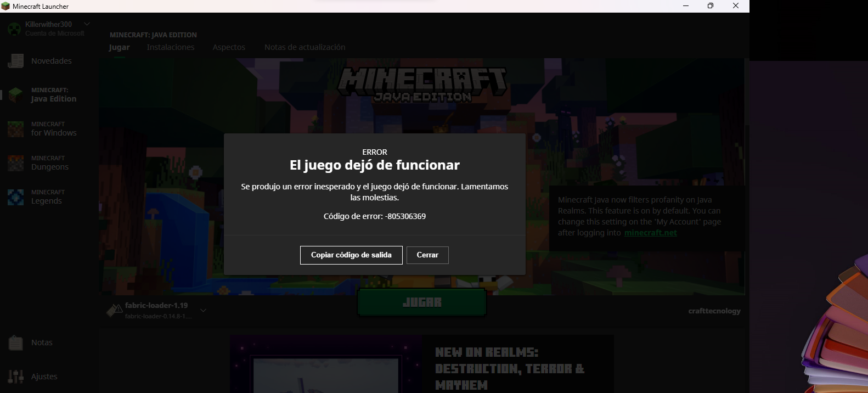Close the Minecraft Launcher window
This screenshot has width=868, height=393.
pos(736,6)
